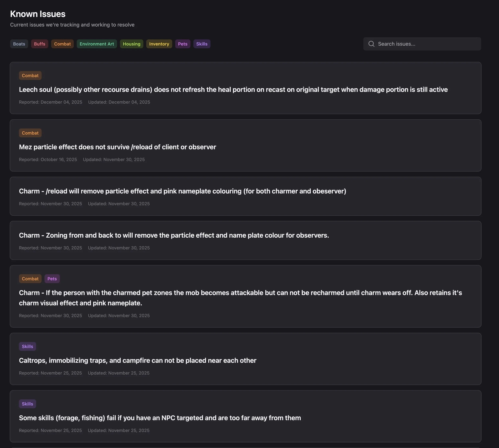Choose the Inventory filter tag
499x448 pixels.
pyautogui.click(x=159, y=44)
